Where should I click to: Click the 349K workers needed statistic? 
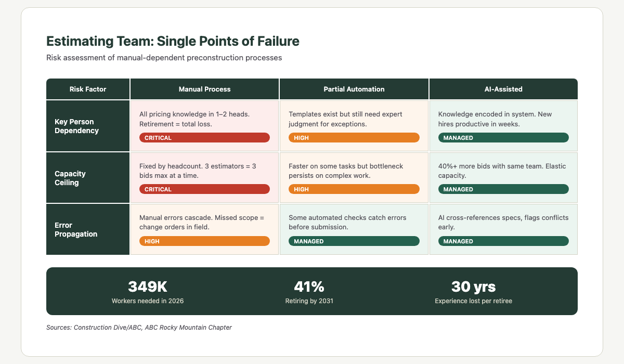(x=148, y=291)
